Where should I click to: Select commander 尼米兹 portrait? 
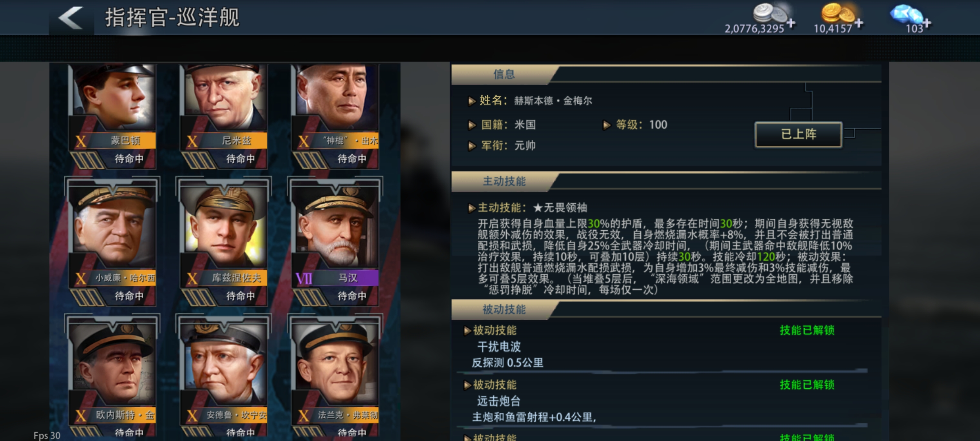pyautogui.click(x=224, y=116)
